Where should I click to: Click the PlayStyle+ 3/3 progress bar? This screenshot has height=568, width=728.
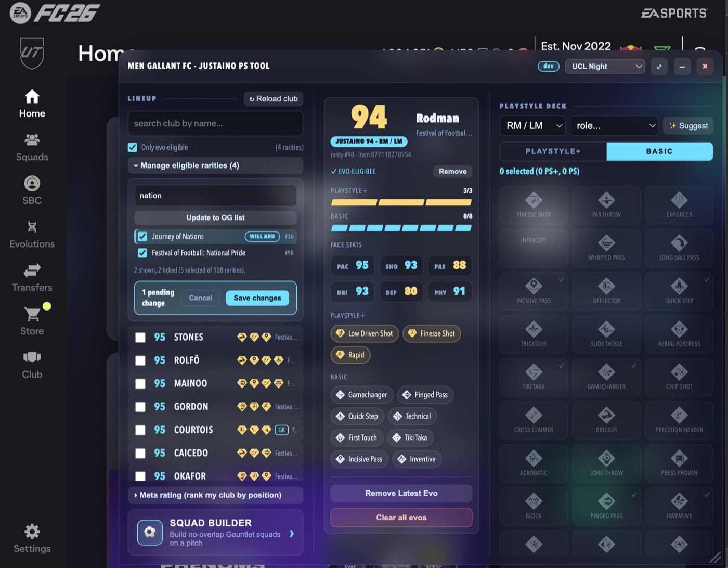click(x=401, y=202)
